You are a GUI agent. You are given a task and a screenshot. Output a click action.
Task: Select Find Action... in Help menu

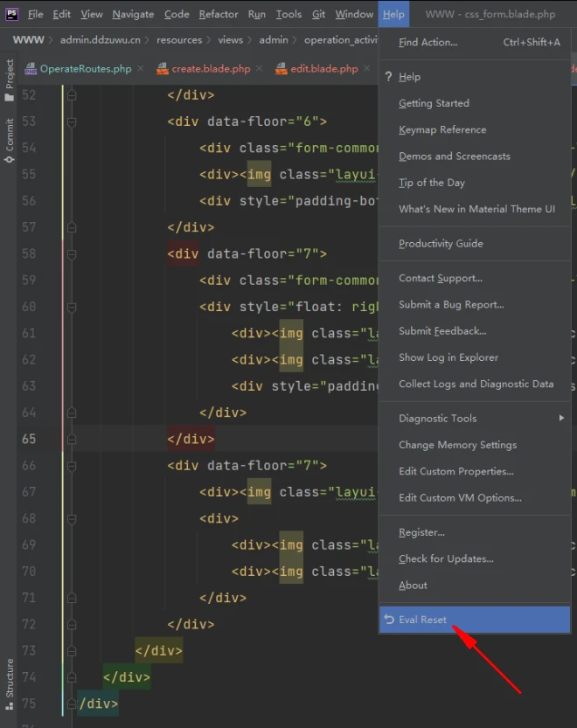[x=428, y=42]
